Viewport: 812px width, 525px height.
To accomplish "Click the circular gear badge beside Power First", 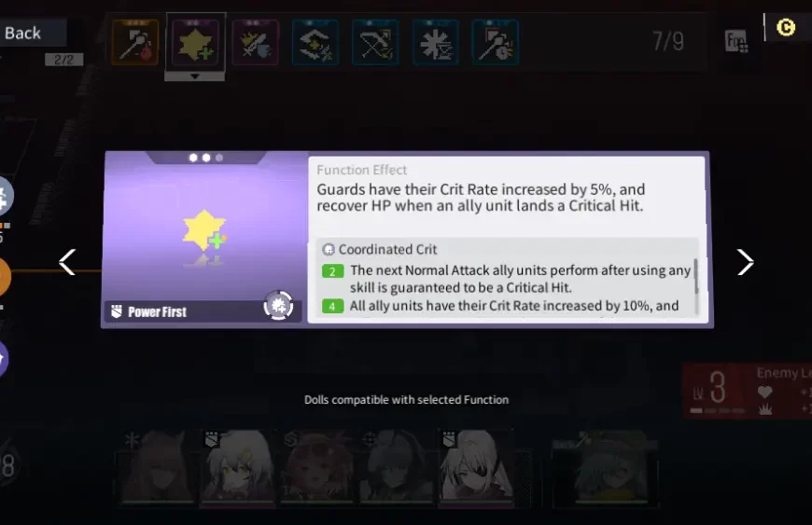I will (279, 306).
